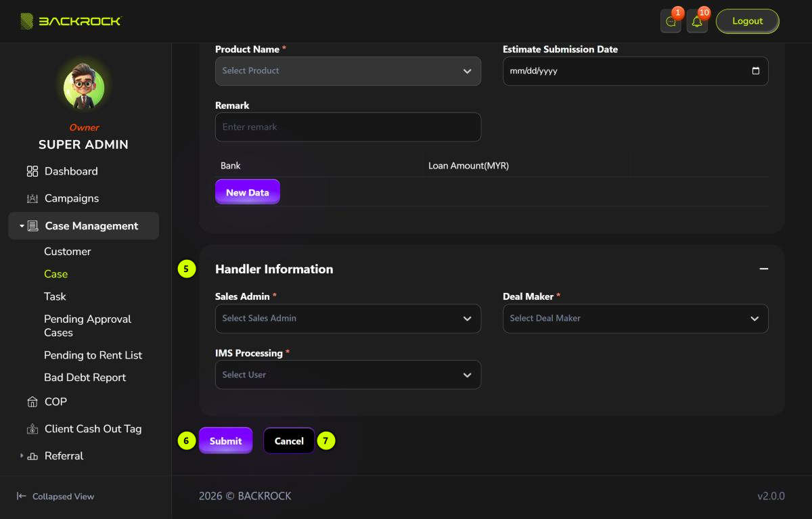
Task: Select the Case submenu item
Action: tap(56, 274)
